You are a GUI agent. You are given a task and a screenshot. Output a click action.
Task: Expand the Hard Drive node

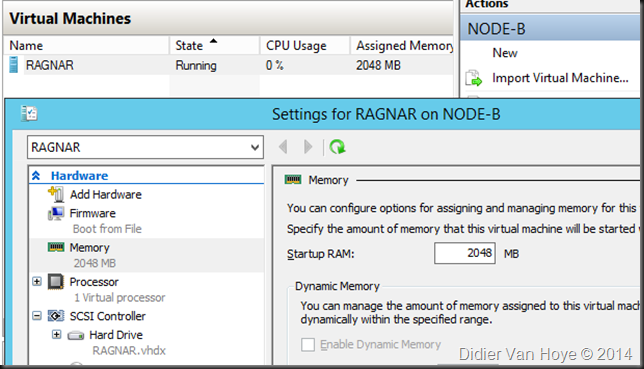(x=57, y=334)
